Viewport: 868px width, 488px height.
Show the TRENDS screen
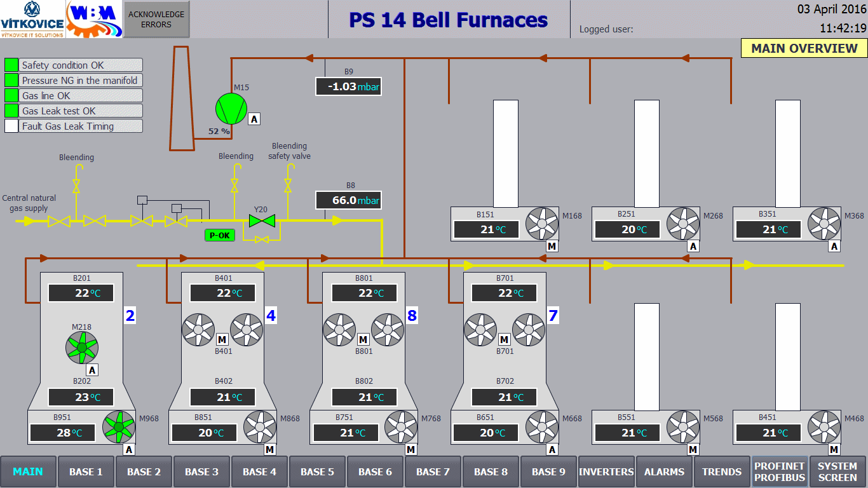coord(722,471)
